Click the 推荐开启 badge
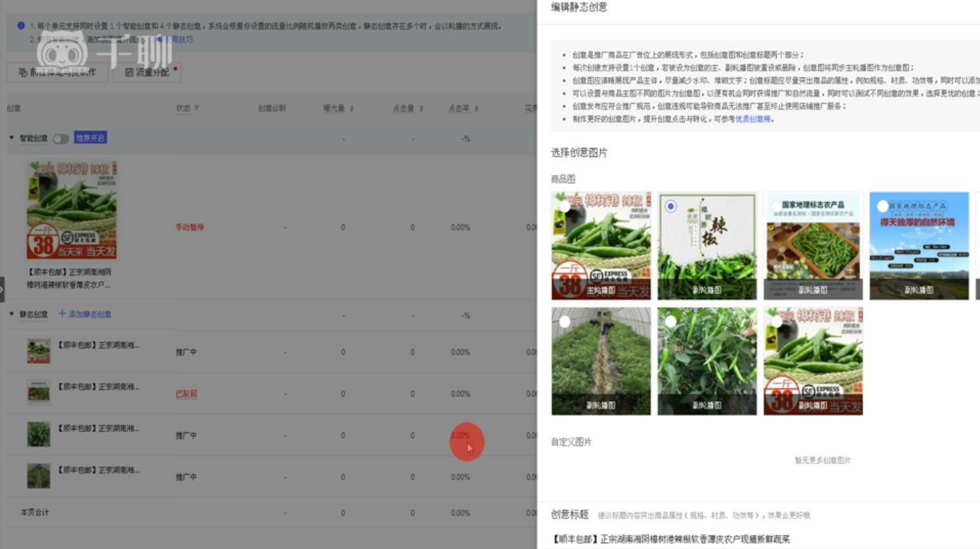The image size is (980, 549). point(90,138)
